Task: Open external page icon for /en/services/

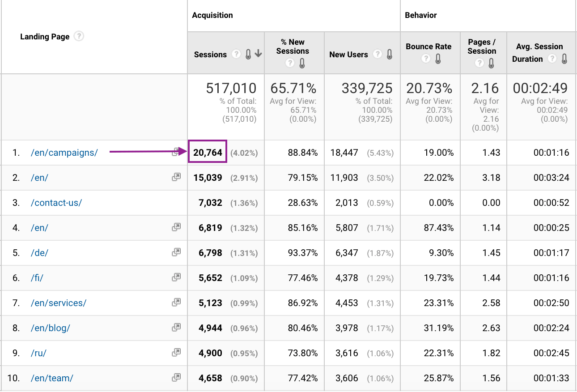Action: tap(176, 303)
